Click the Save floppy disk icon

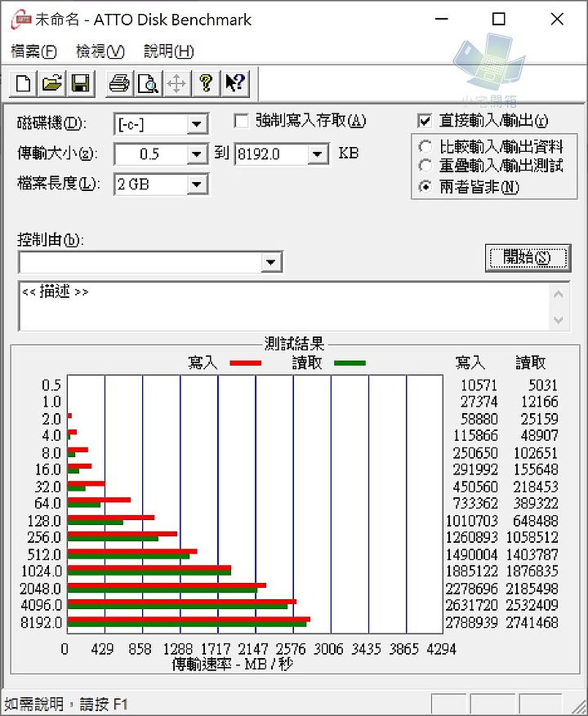coord(80,83)
